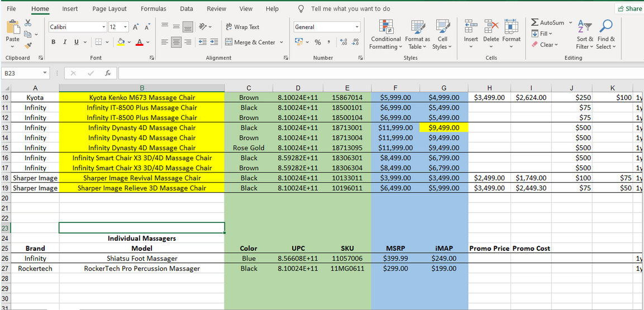Viewport: 644px width, 310px height.
Task: Select the Format Painter brush
Action: tap(28, 46)
